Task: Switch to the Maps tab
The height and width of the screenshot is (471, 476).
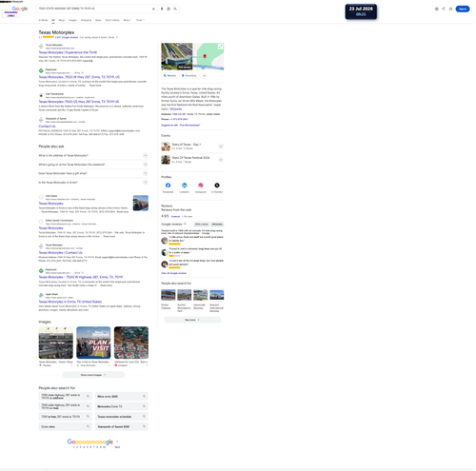Action: [x=62, y=20]
